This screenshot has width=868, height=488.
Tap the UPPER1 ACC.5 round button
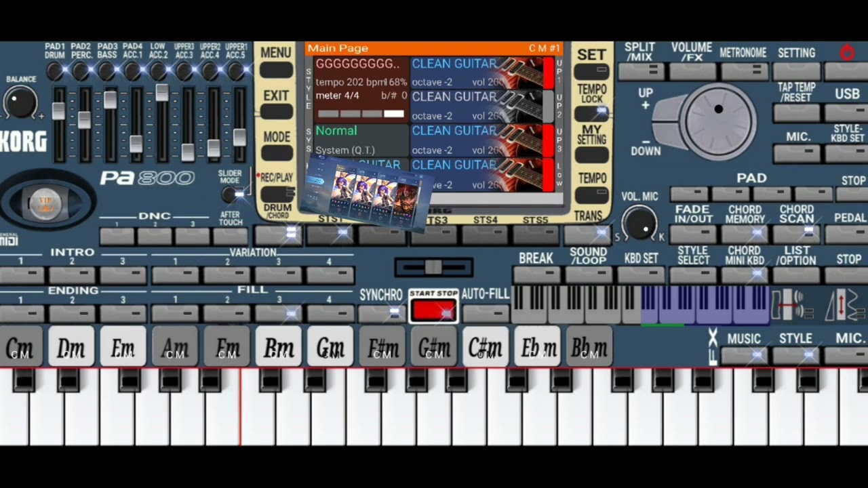[236, 70]
